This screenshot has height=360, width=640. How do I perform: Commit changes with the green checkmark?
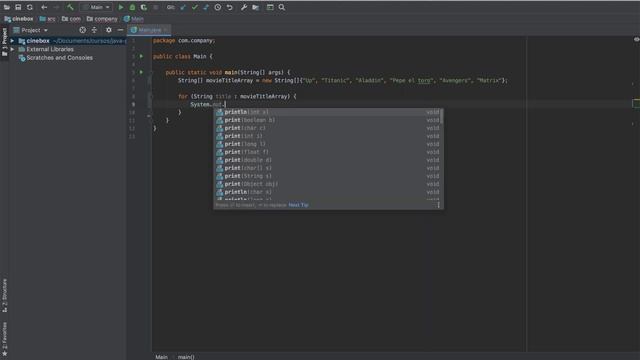coord(194,7)
